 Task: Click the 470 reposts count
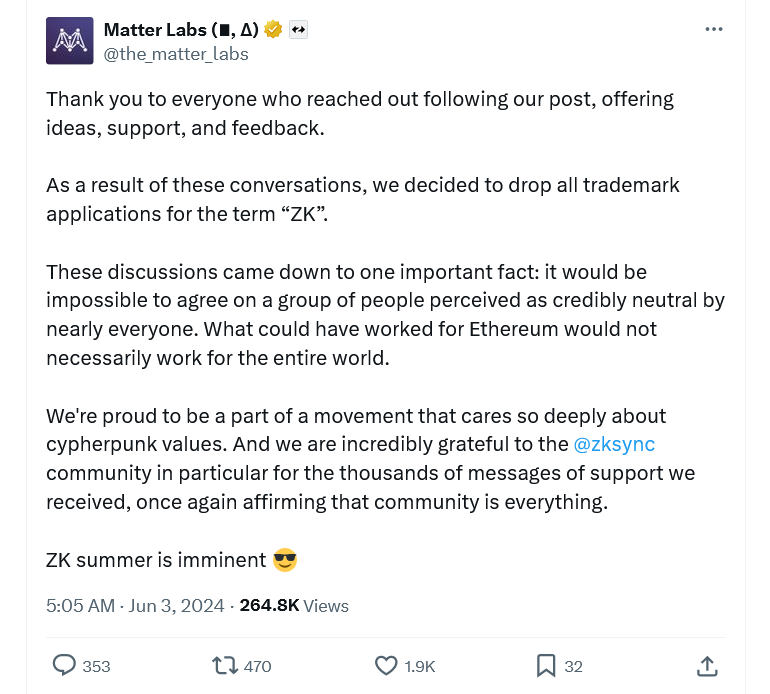257,666
